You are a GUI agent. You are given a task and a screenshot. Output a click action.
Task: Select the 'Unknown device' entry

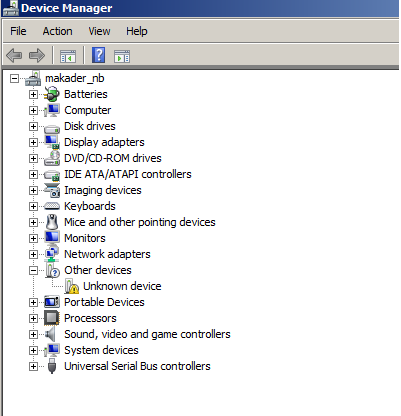point(122,286)
